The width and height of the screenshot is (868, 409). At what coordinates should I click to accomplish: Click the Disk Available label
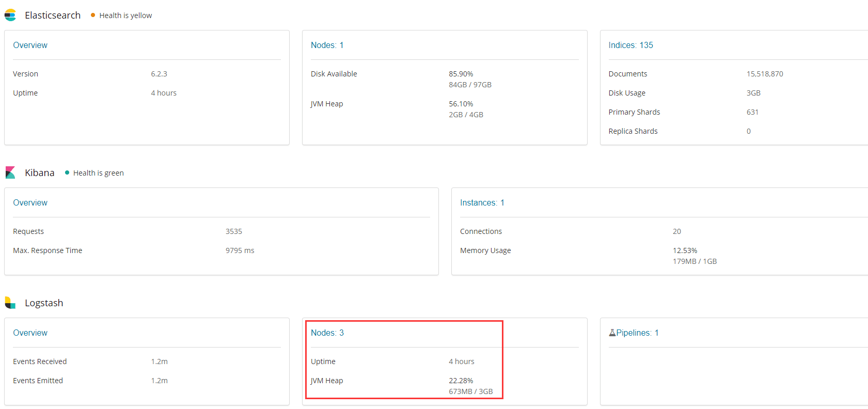click(334, 74)
